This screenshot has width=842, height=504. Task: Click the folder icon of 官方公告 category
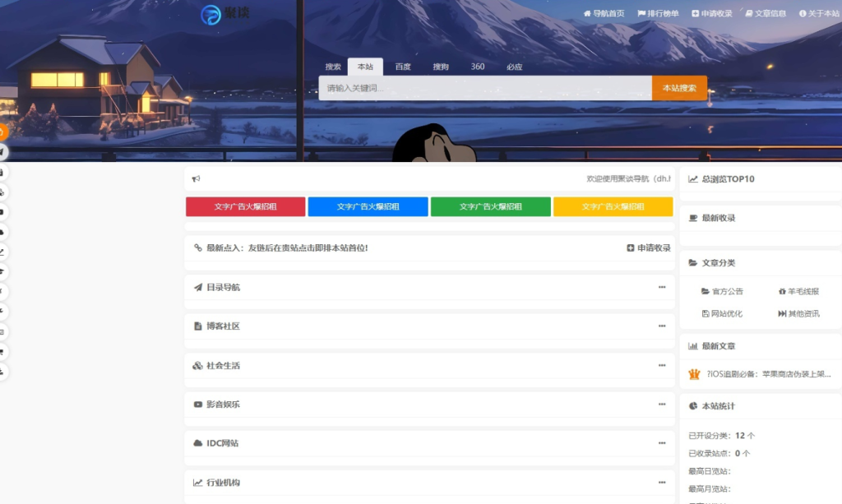pos(706,291)
